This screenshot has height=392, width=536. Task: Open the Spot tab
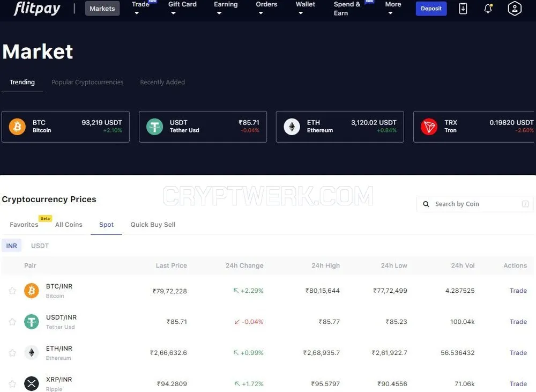tap(106, 225)
